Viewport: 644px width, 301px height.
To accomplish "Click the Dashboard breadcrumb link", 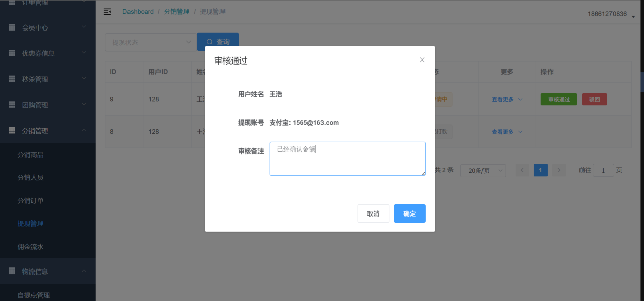I will [138, 12].
